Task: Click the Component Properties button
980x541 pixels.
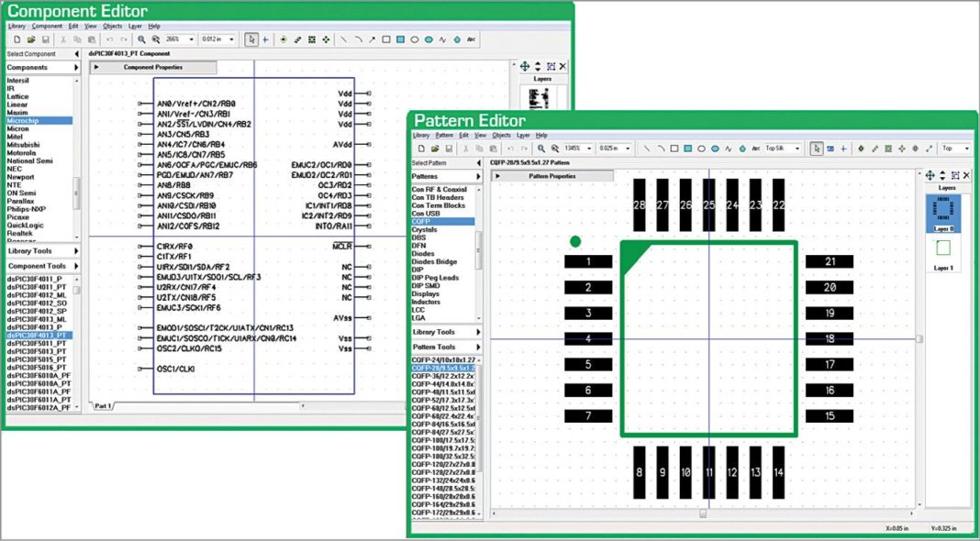Action: 152,67
